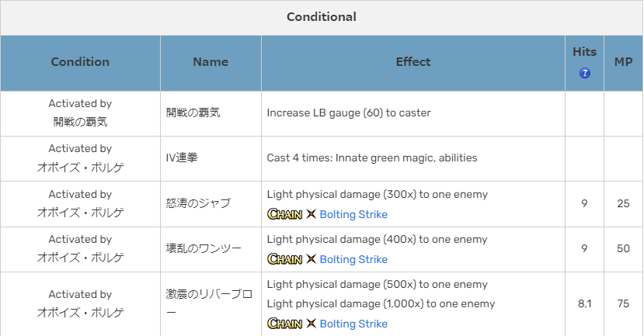Click the Increase LB gauge effect text

coord(348,113)
